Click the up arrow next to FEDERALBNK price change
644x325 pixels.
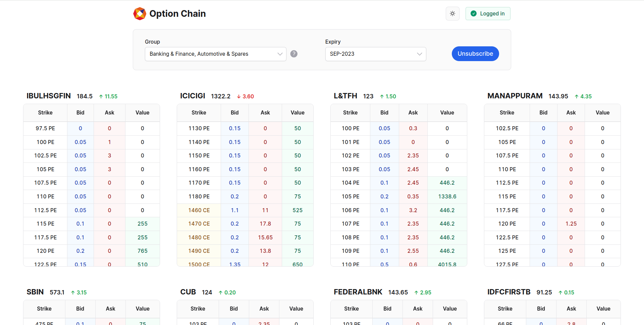[x=416, y=292]
